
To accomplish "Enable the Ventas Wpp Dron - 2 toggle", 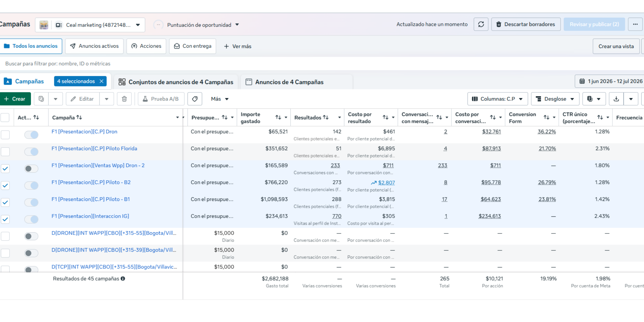I will [31, 169].
